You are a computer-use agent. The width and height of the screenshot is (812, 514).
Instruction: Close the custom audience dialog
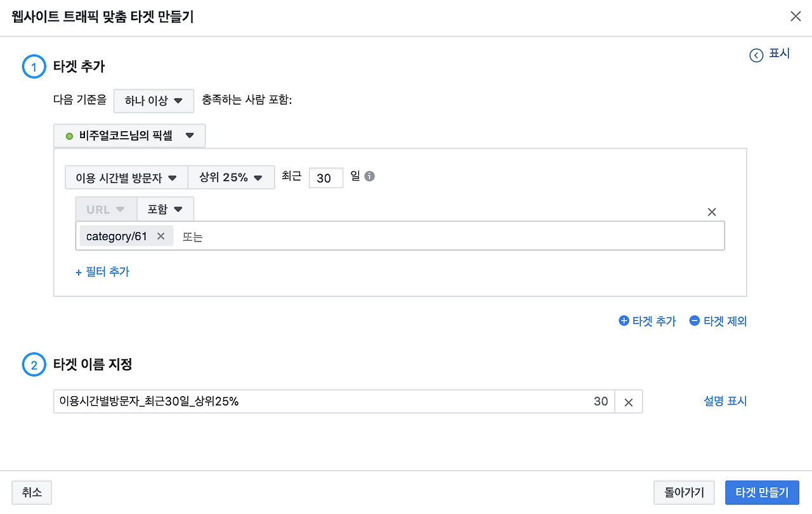tap(796, 16)
